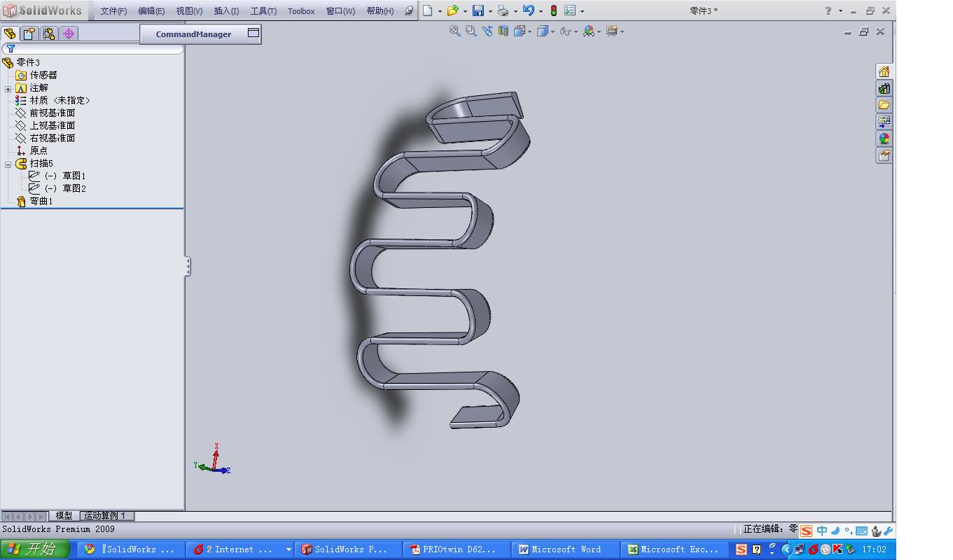Switch to the 模型 tab

point(64,516)
